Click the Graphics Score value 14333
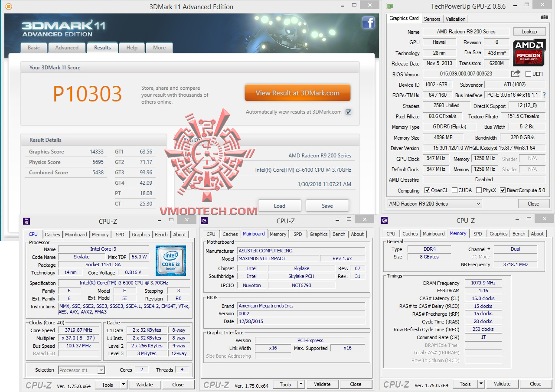This screenshot has height=392, width=555. (96, 152)
